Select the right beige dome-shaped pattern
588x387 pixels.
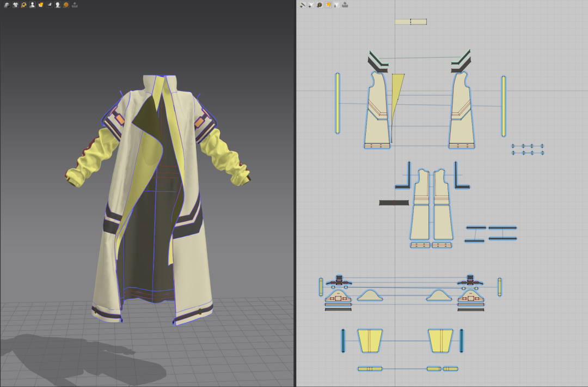[x=439, y=295]
